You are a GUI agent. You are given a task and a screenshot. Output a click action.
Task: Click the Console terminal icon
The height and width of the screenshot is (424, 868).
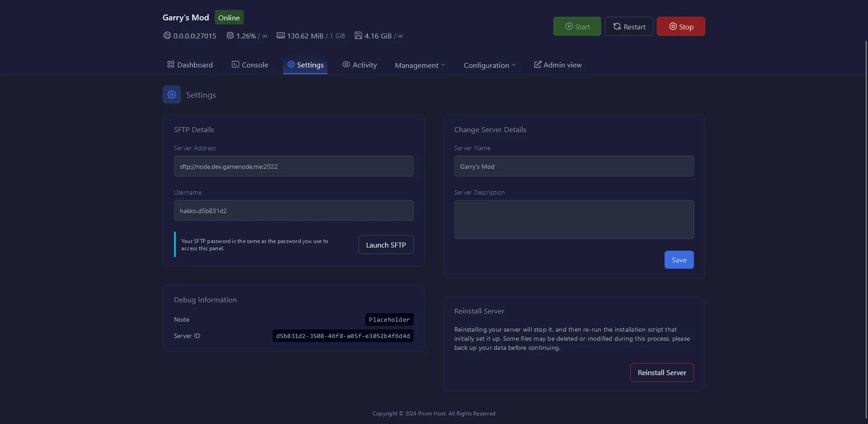(236, 65)
